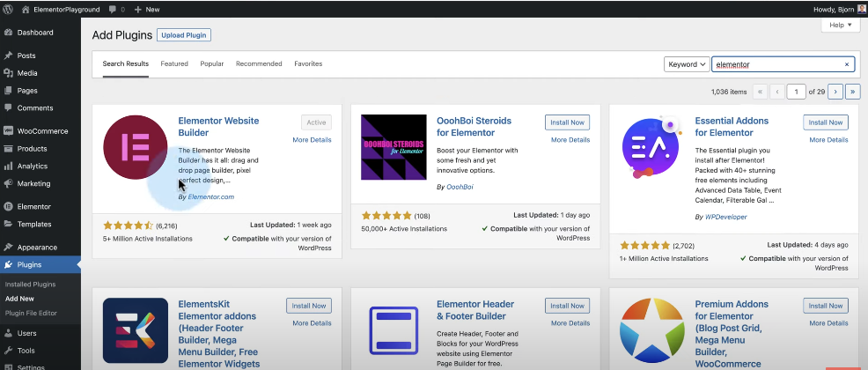The height and width of the screenshot is (370, 868).
Task: Open the WPDeveloper author link
Action: pos(725,217)
